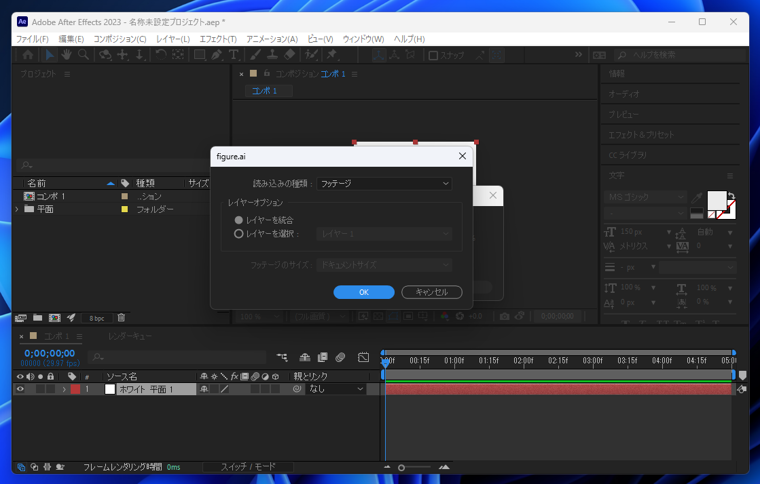Open the アニメーション(A) menu

(272, 39)
